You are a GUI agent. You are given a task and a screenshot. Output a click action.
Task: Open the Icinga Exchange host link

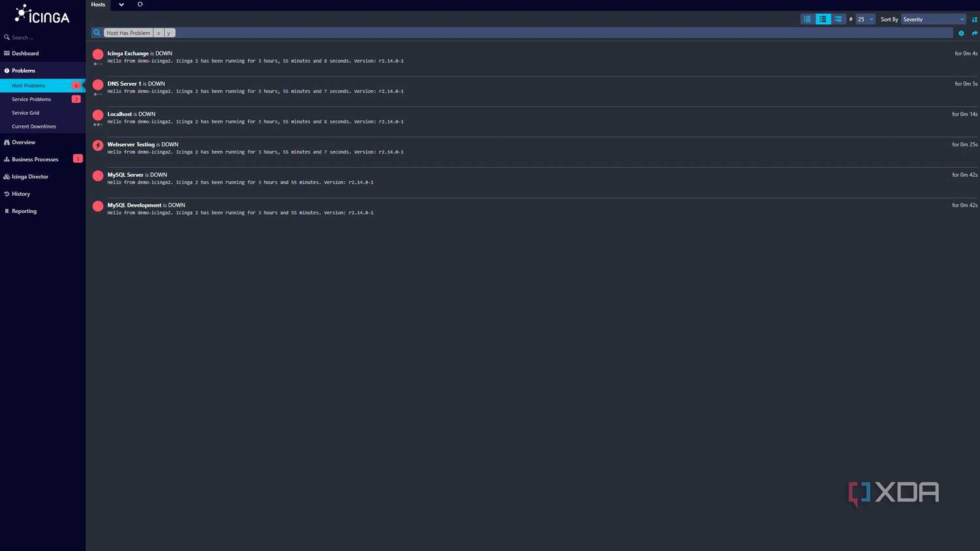point(128,54)
